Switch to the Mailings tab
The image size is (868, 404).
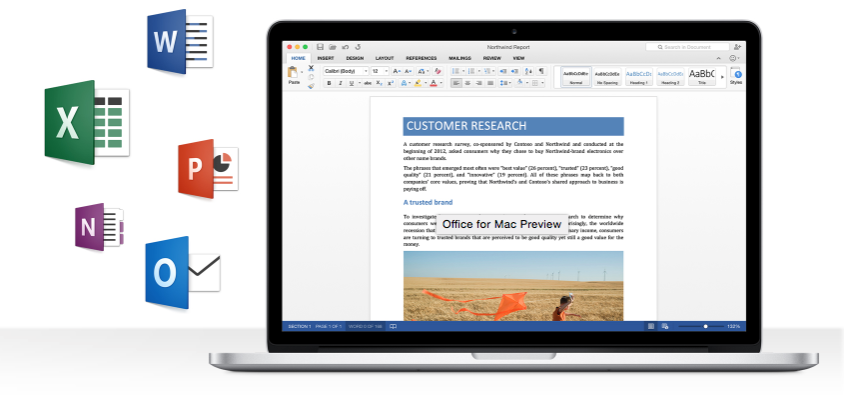tap(459, 58)
